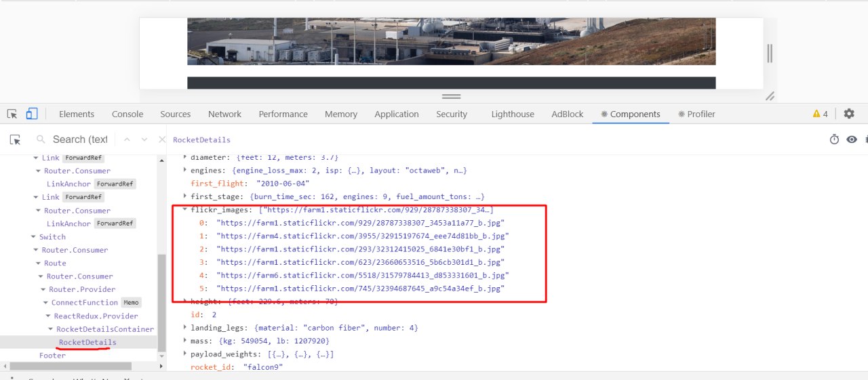The image size is (868, 380).
Task: Inspect matching DOM element eye icon
Action: point(852,140)
